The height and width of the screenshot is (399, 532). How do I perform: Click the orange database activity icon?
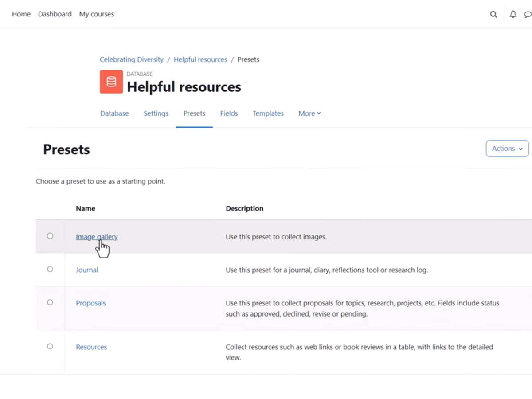[x=111, y=82]
